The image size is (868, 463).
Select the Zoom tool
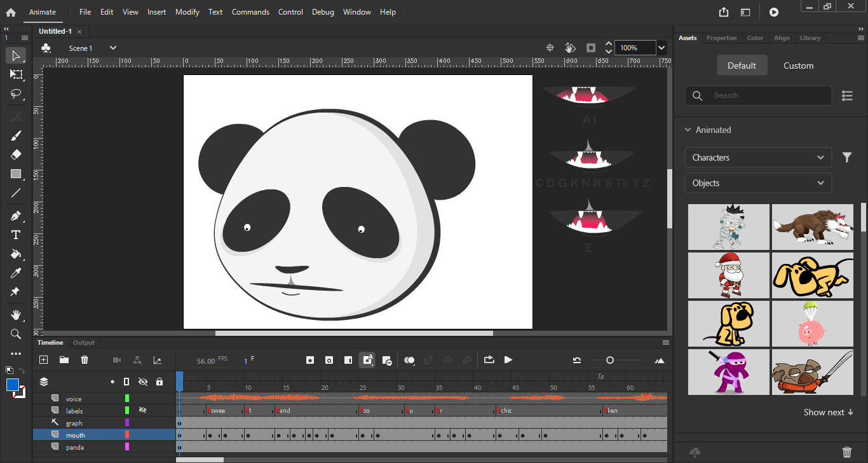point(16,333)
